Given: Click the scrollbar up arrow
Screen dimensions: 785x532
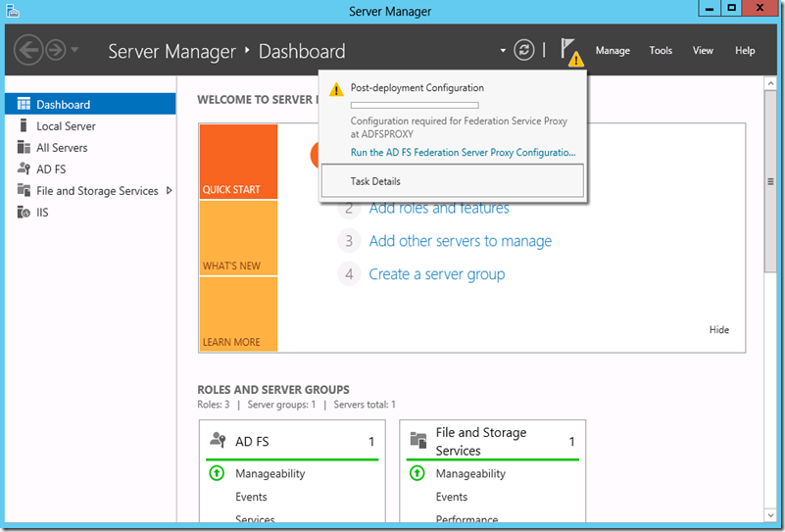Looking at the screenshot, I should [x=770, y=83].
